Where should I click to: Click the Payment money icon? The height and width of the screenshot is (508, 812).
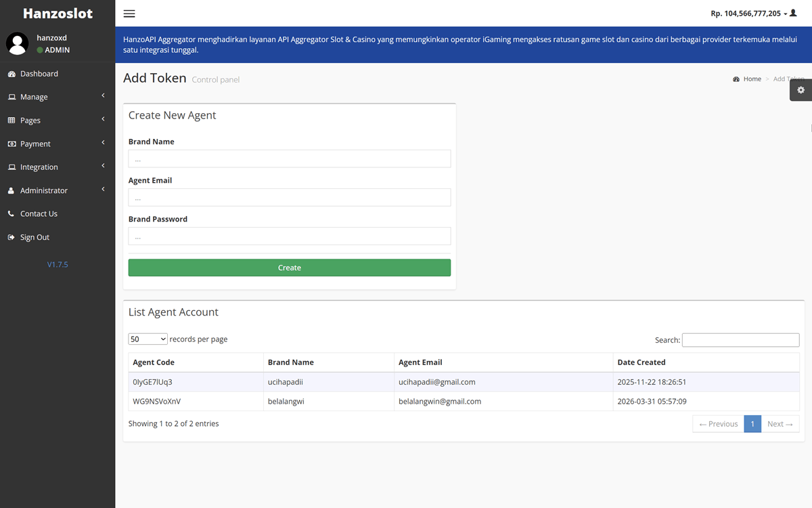[x=12, y=144]
